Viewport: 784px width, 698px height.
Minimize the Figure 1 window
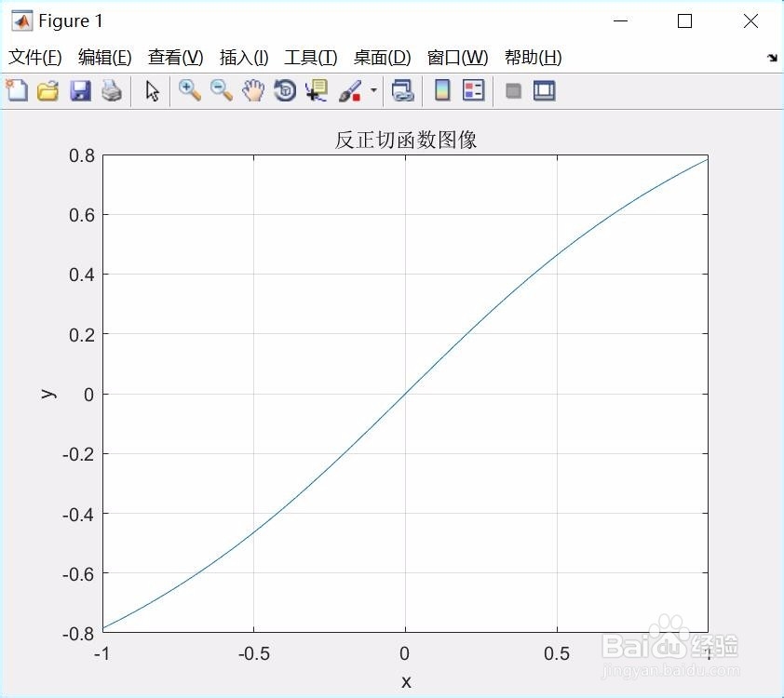[620, 21]
